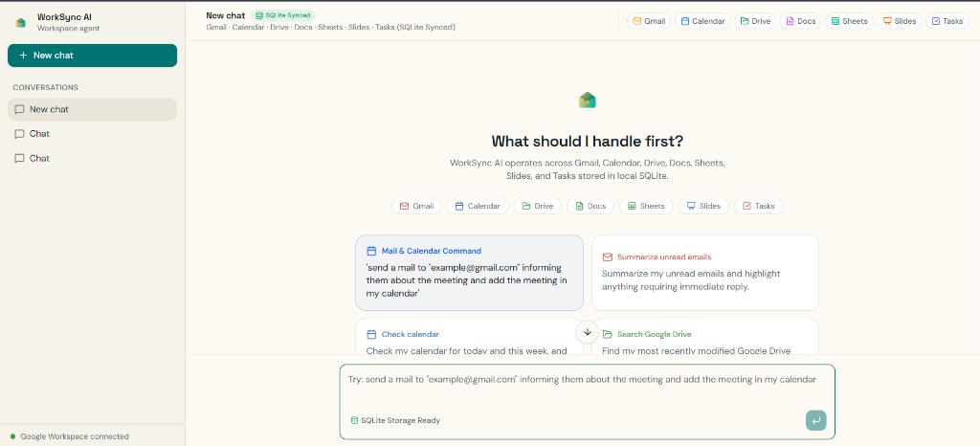980x446 pixels.
Task: Click the folder icon on Search Google Drive card
Action: pos(607,334)
